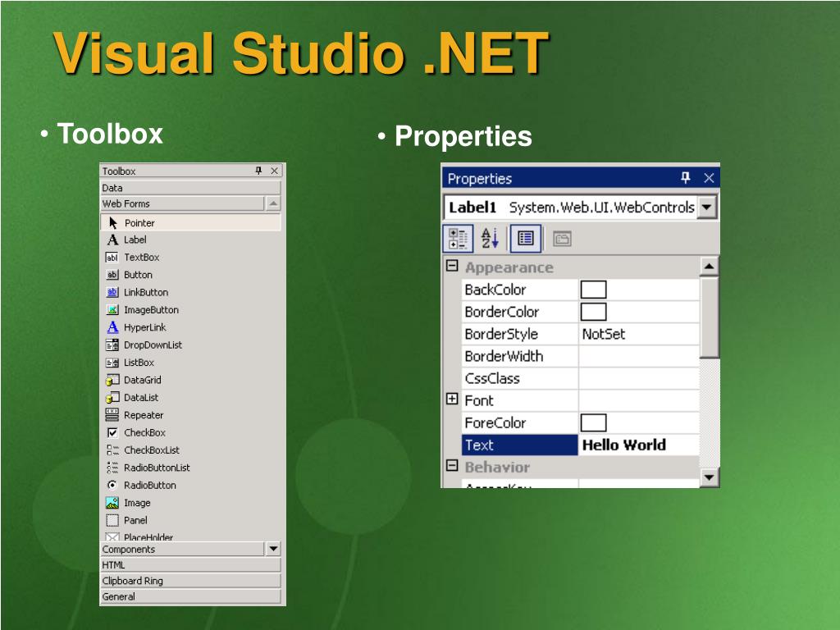Viewport: 840px width, 630px height.
Task: Pick the CheckBoxList control icon
Action: [112, 450]
